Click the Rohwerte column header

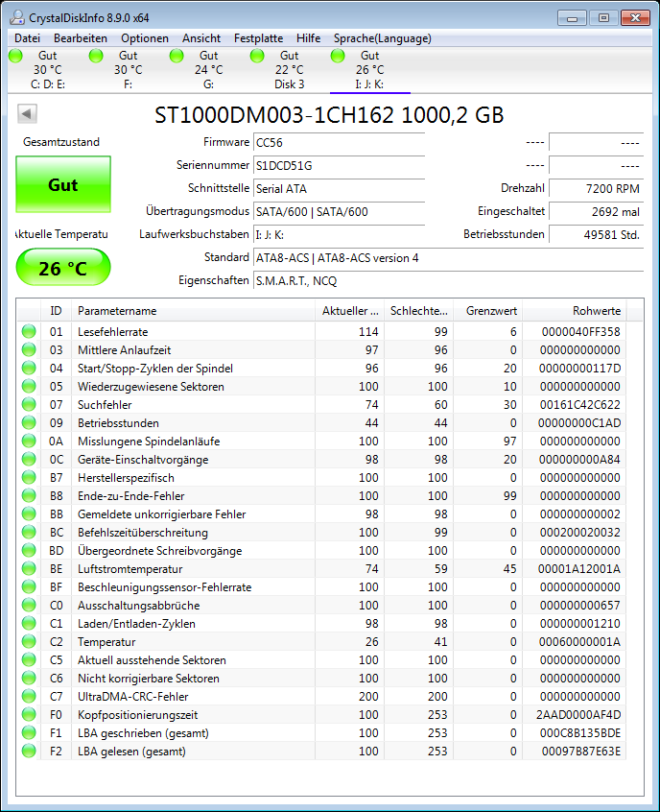574,311
